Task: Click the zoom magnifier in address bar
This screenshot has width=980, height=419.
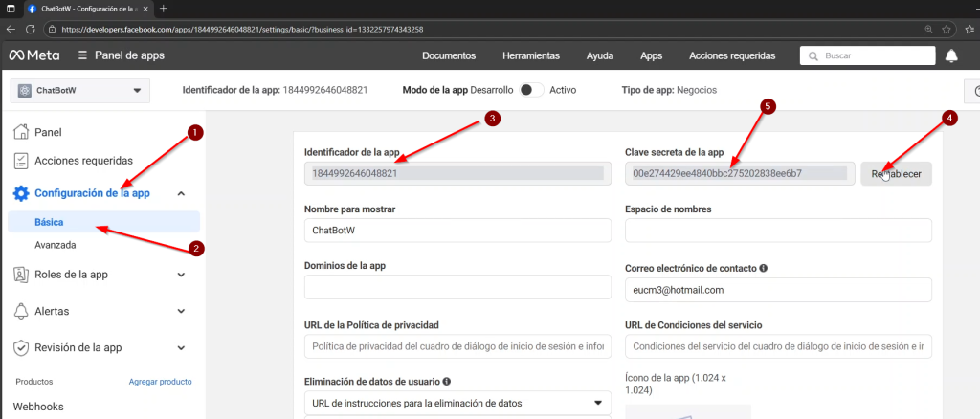Action: pos(928,30)
